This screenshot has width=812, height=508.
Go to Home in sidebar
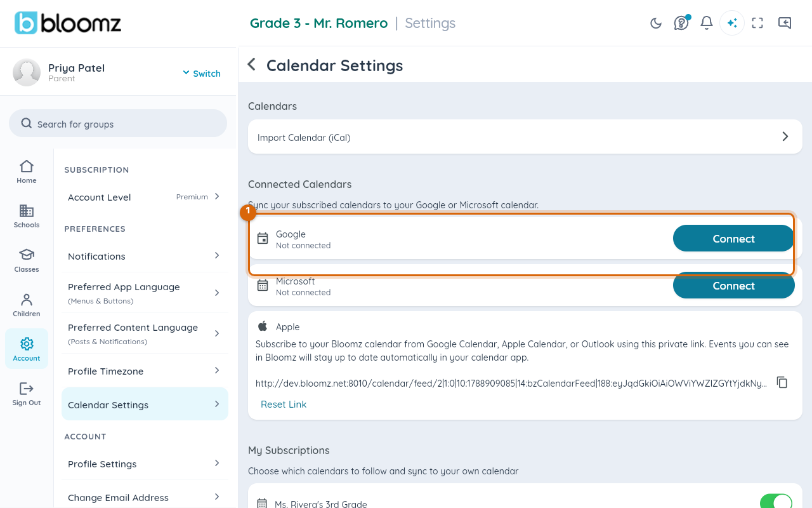[27, 172]
